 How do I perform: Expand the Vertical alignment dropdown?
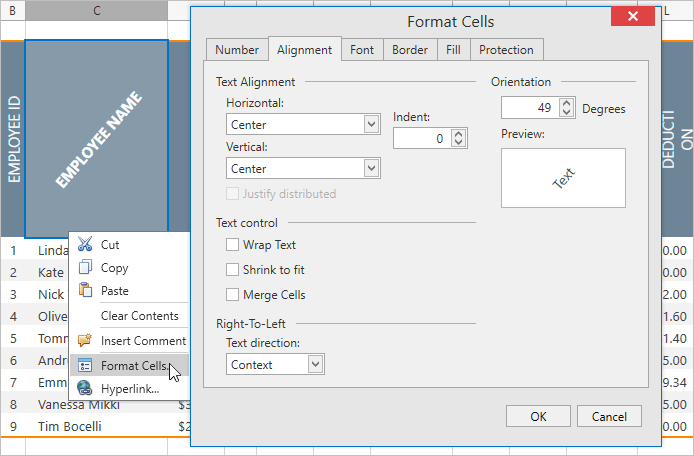point(372,169)
